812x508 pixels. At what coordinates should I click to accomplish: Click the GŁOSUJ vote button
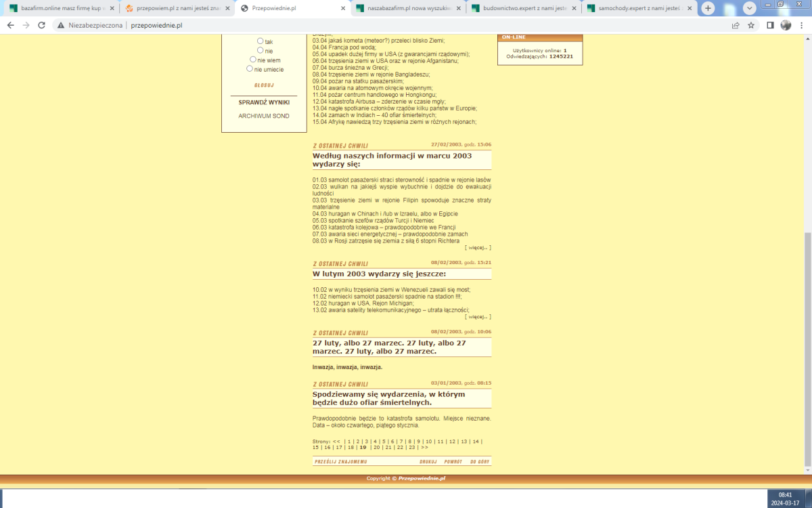263,85
